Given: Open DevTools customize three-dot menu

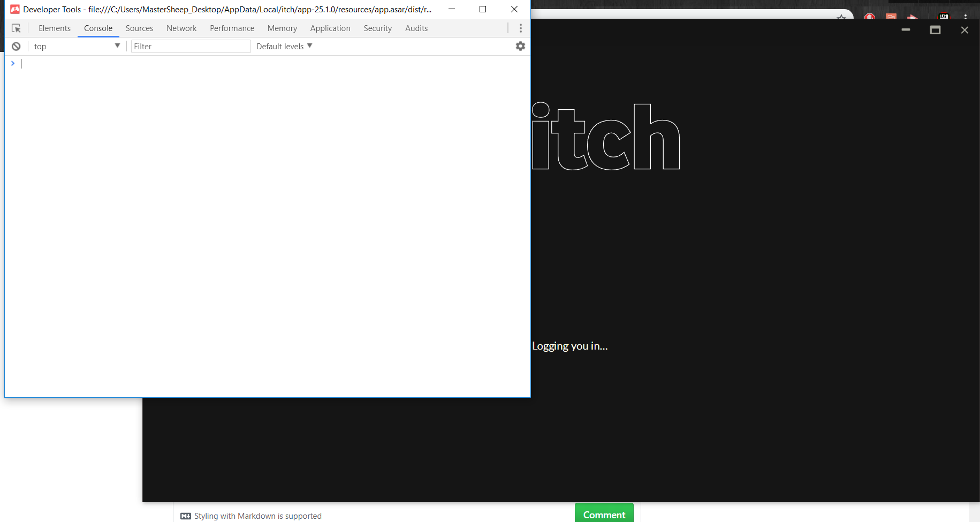Looking at the screenshot, I should click(x=521, y=28).
